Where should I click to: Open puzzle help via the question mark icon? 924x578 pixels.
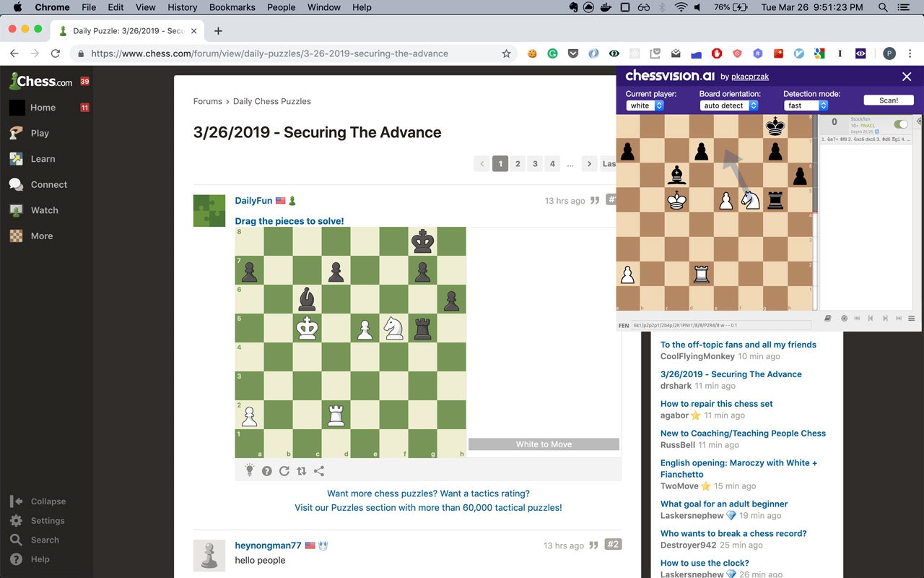267,470
